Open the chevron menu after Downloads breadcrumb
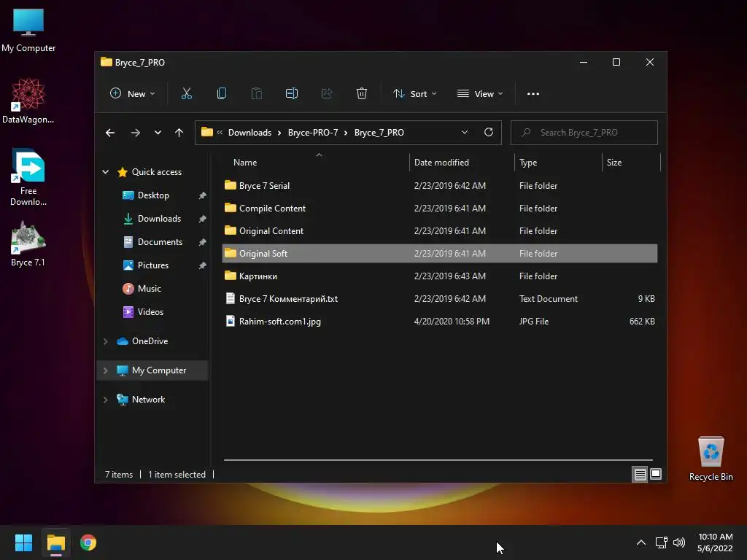This screenshot has height=560, width=747. coord(279,133)
